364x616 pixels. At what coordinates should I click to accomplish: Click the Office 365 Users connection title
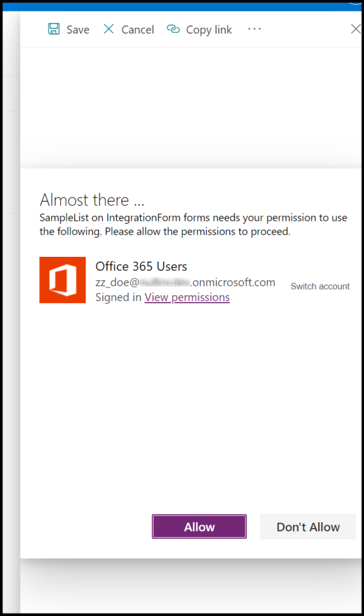point(141,266)
